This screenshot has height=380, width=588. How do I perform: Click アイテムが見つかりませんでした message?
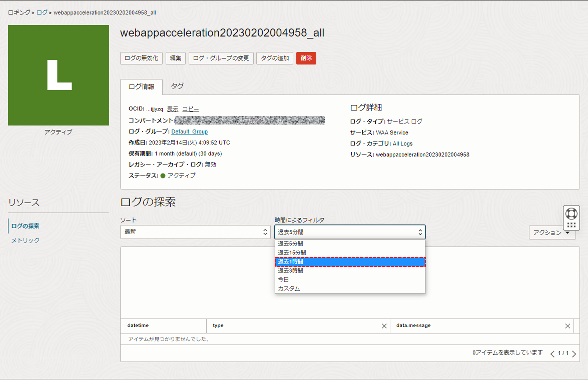[x=169, y=339]
